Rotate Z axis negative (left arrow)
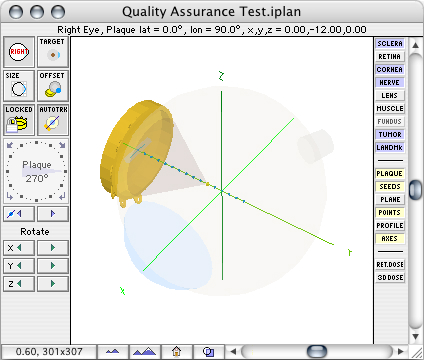 (19, 284)
